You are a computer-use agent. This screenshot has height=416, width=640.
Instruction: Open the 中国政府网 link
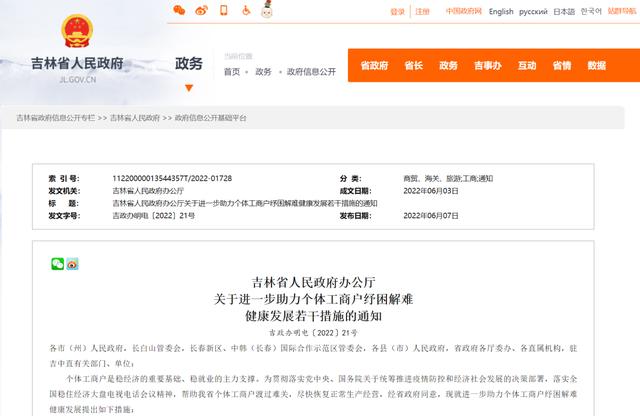tap(464, 11)
